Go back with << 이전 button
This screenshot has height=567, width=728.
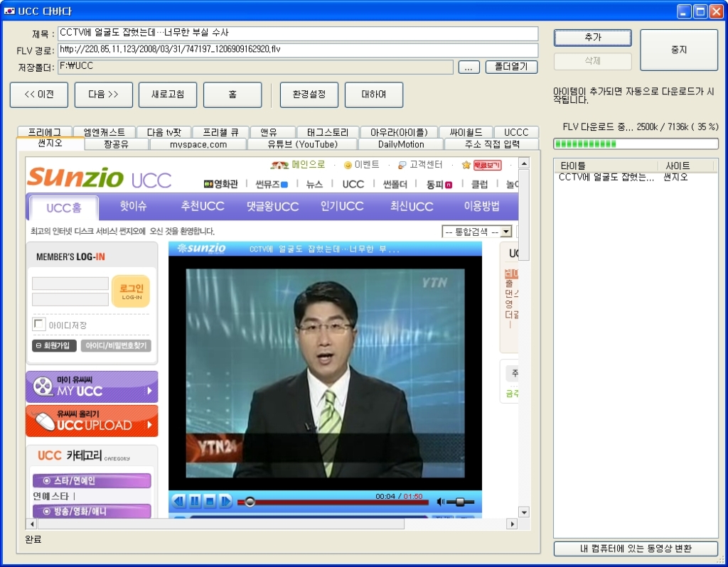pyautogui.click(x=39, y=94)
